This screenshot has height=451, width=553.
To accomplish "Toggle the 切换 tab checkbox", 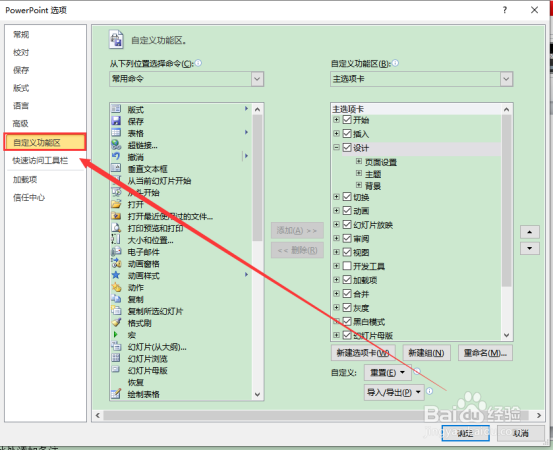I will (347, 196).
